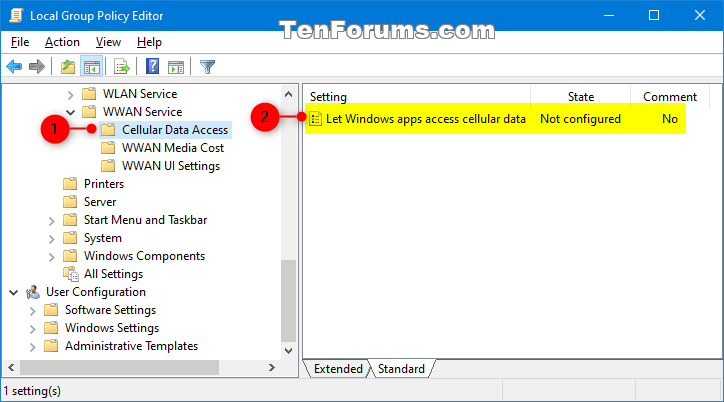Click the WWAN Media Cost folder icon

108,148
